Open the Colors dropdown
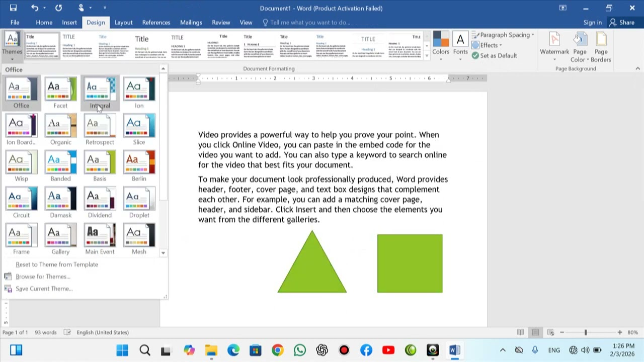 [441, 46]
